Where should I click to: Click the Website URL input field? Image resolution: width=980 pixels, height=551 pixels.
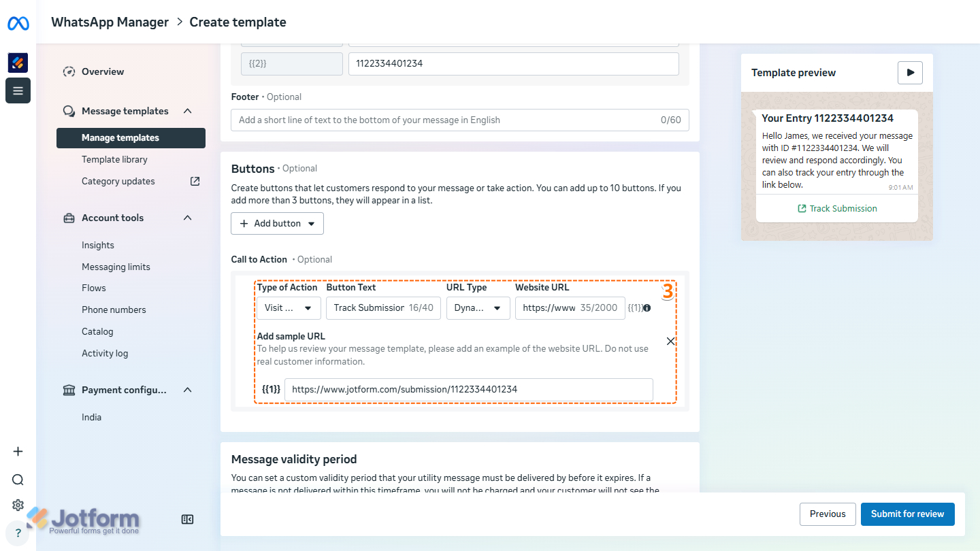(570, 307)
